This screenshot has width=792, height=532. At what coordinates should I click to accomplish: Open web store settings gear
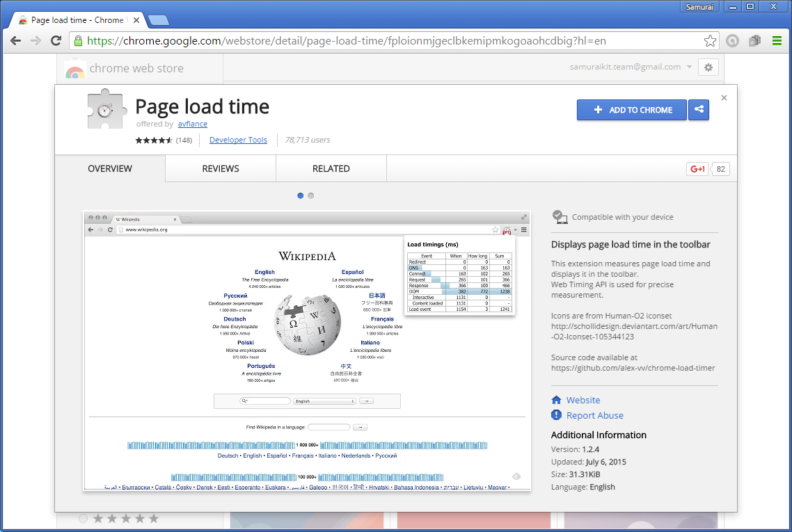coord(708,67)
